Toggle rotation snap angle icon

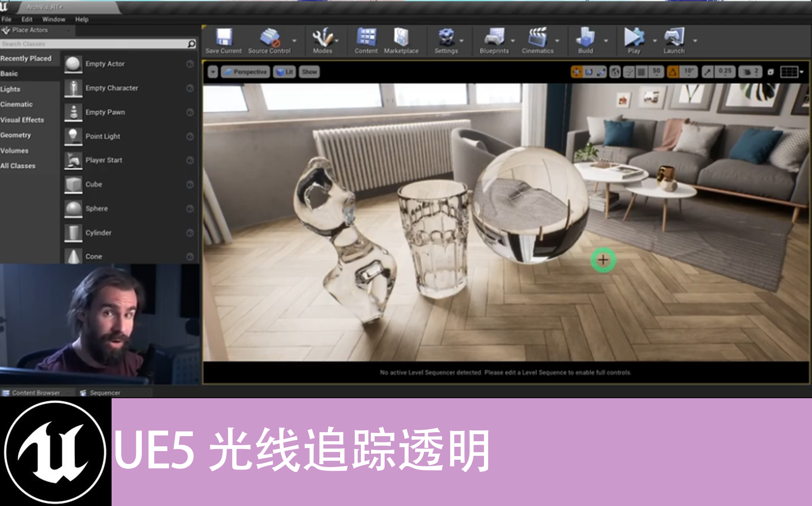(673, 72)
